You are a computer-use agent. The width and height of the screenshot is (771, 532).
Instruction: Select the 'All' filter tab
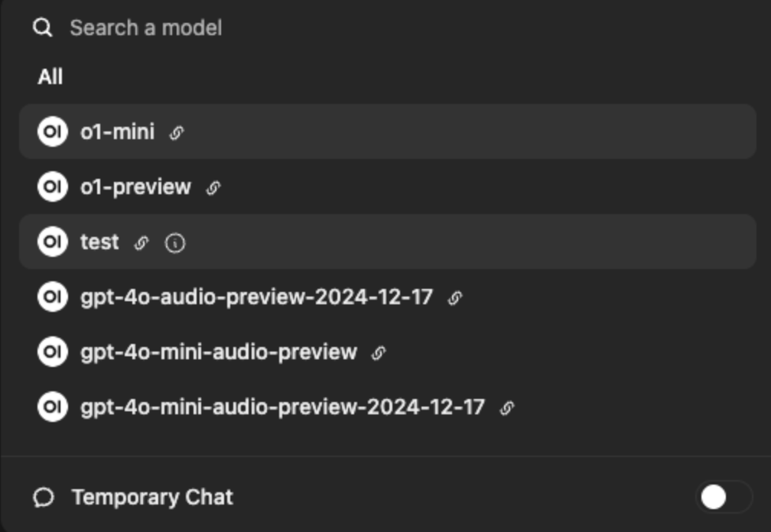coord(50,77)
